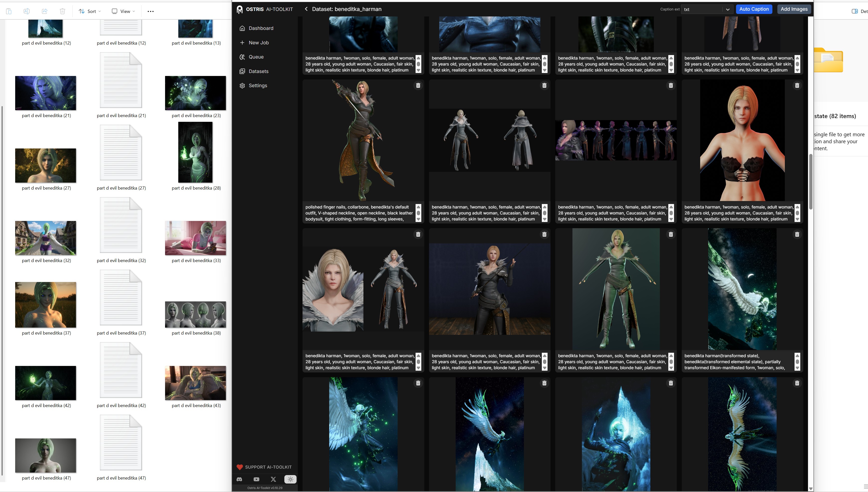Open the more options ellipsis in Explorer
868x492 pixels.
pos(151,11)
